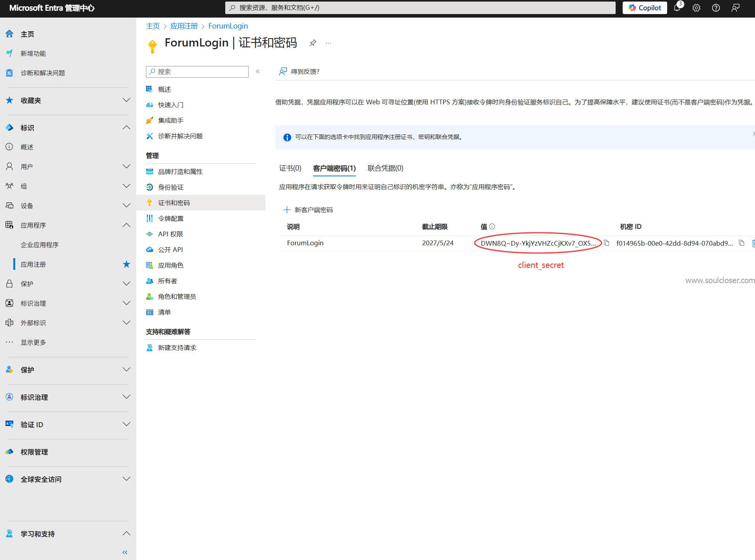This screenshot has width=755, height=560.
Task: Select 证书和密码 menu item
Action: [x=201, y=203]
